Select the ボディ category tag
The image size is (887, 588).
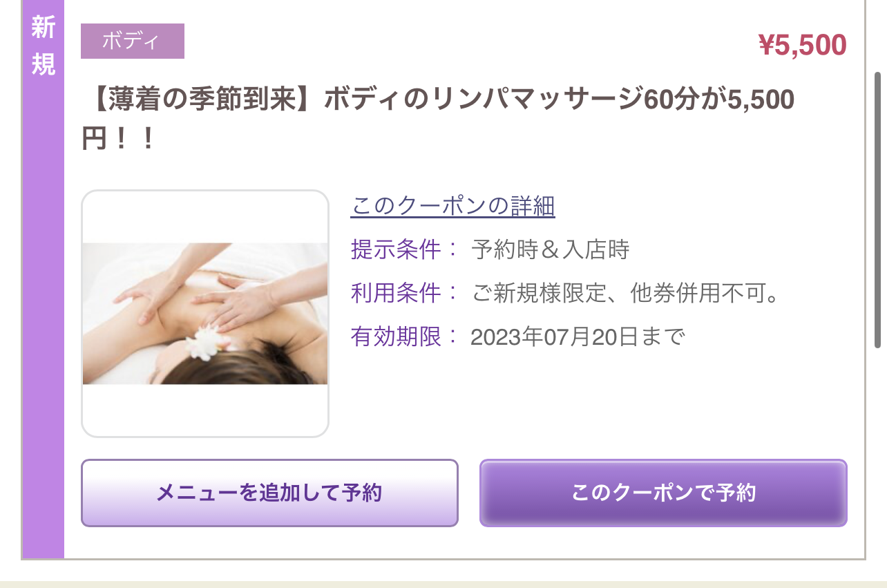(x=133, y=41)
